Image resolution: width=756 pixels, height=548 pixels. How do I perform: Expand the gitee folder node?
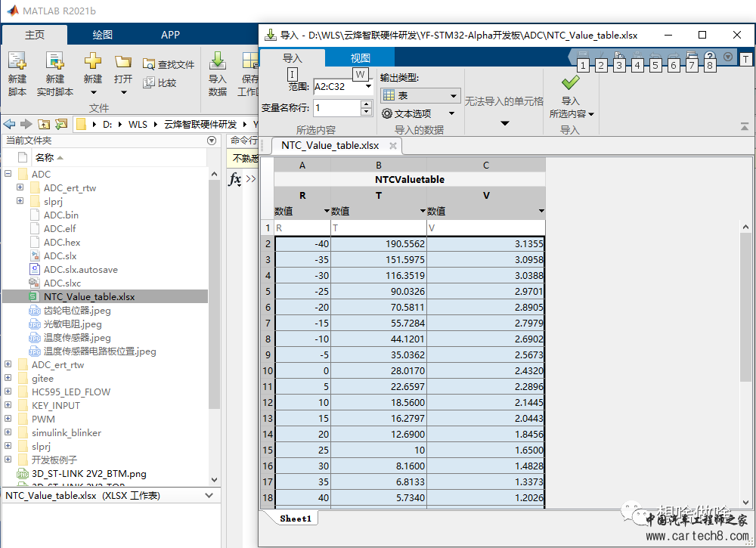pyautogui.click(x=8, y=378)
